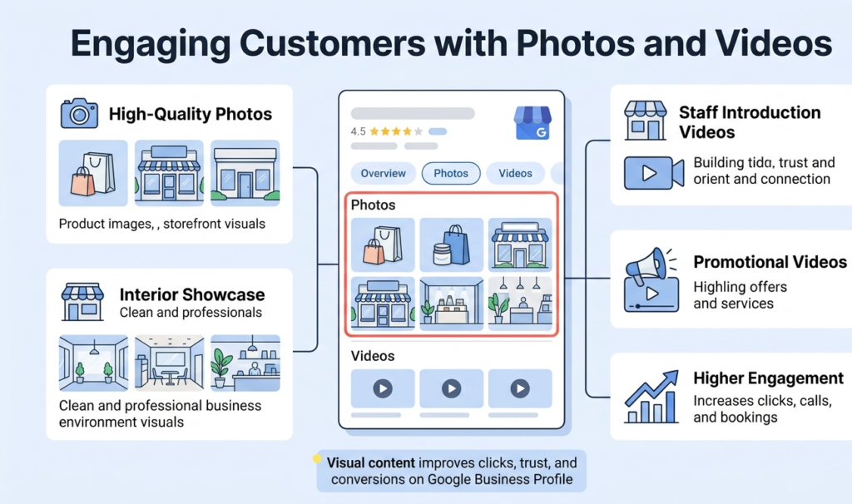Play the rightmost video in the Videos section
This screenshot has height=504, width=852.
click(520, 389)
